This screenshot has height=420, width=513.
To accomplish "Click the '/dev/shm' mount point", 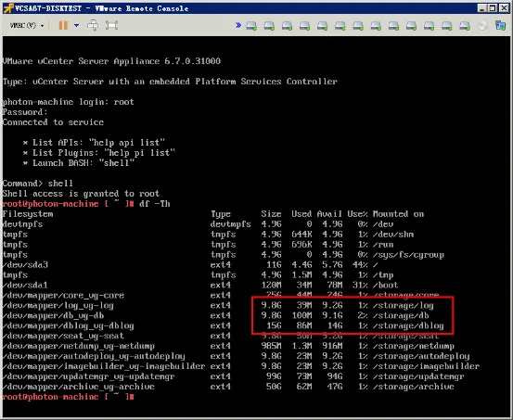I will pos(393,235).
